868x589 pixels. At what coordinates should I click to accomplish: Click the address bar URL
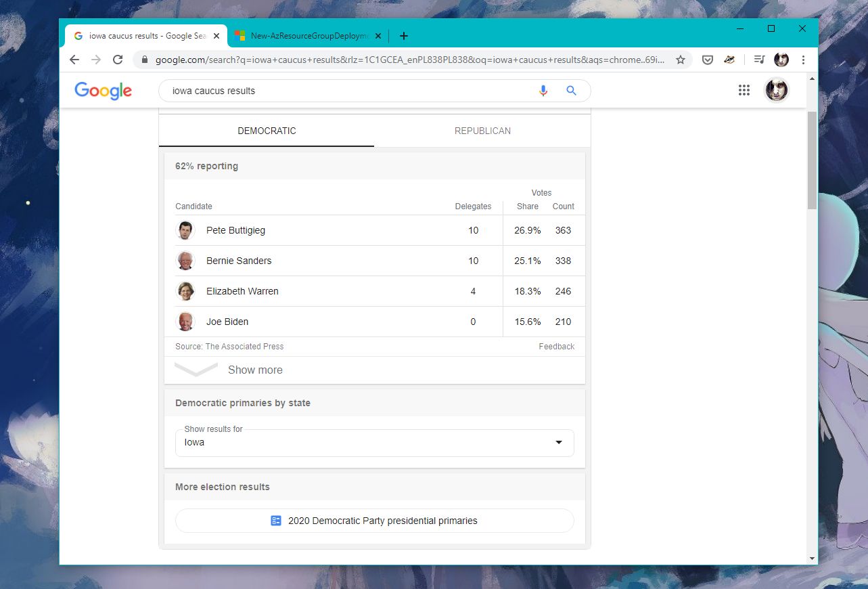pyautogui.click(x=409, y=60)
